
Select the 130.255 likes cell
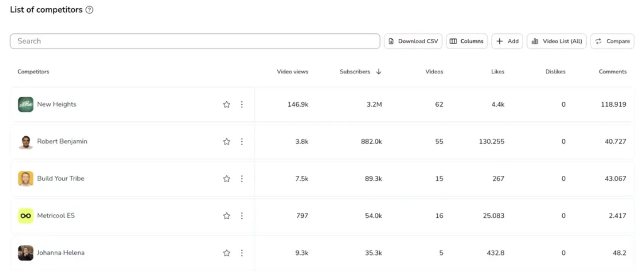coord(492,141)
